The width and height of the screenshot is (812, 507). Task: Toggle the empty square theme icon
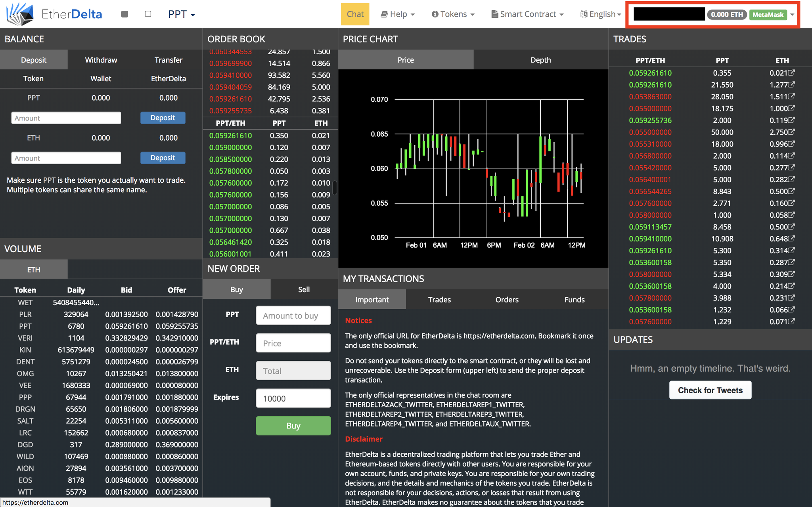point(148,14)
